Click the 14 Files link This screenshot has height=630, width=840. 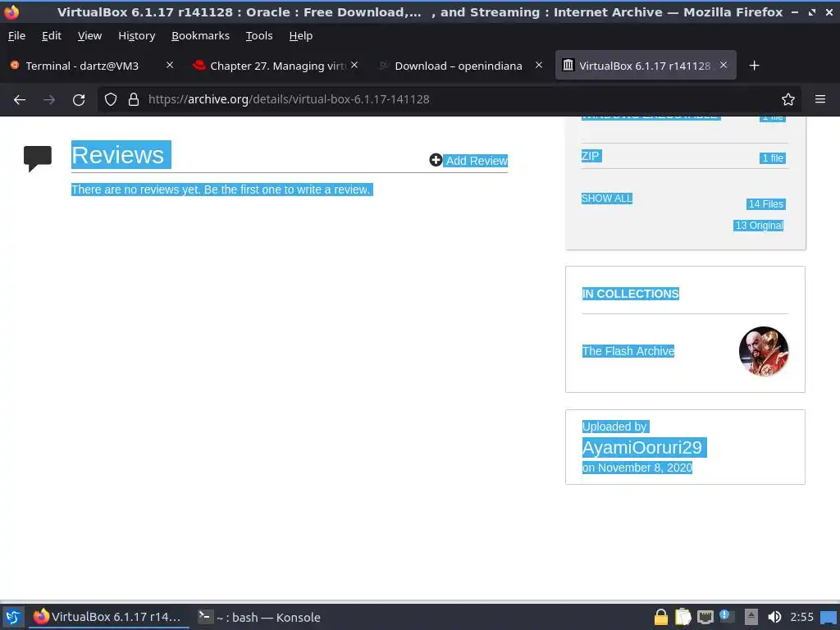765,204
